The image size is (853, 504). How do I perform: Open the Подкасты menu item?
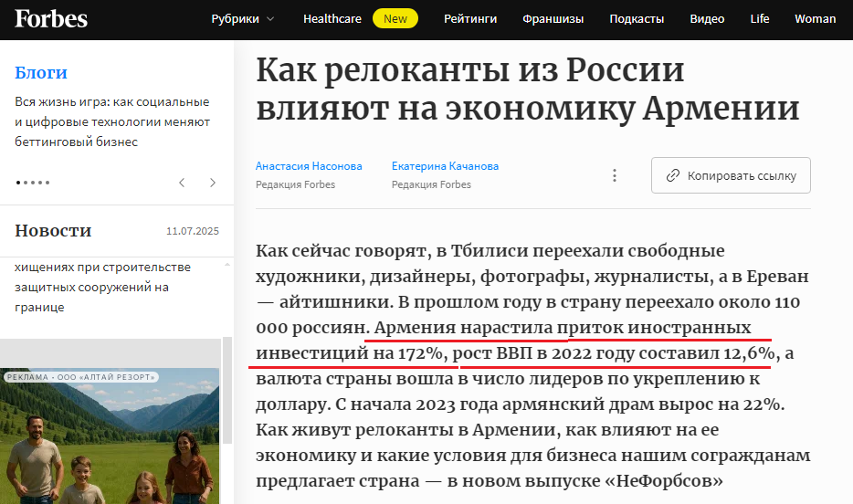[637, 19]
